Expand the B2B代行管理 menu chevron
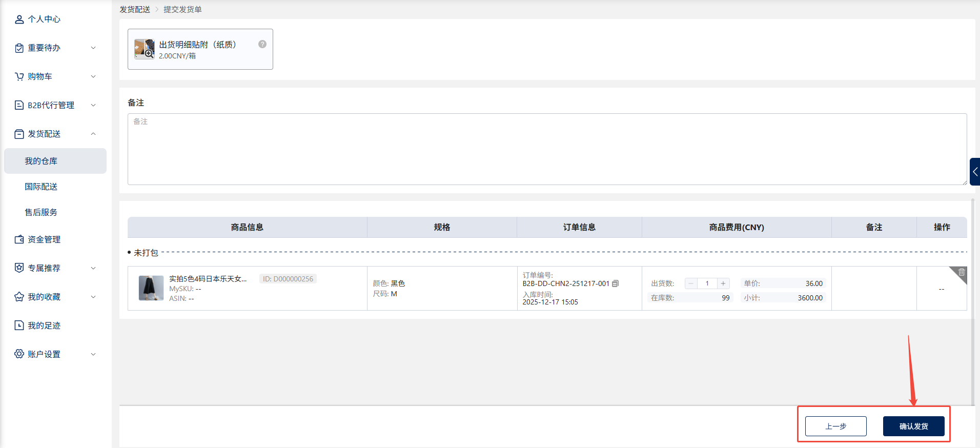 93,106
